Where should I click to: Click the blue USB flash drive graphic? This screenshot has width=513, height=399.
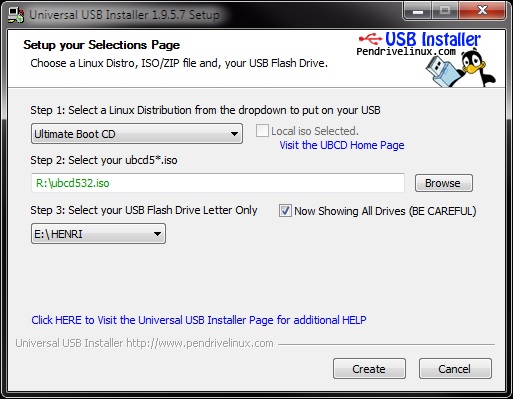(442, 71)
